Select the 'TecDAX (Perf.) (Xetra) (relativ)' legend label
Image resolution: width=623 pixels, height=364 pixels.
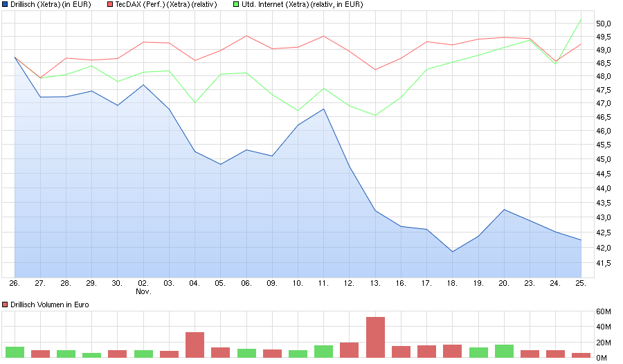click(166, 5)
